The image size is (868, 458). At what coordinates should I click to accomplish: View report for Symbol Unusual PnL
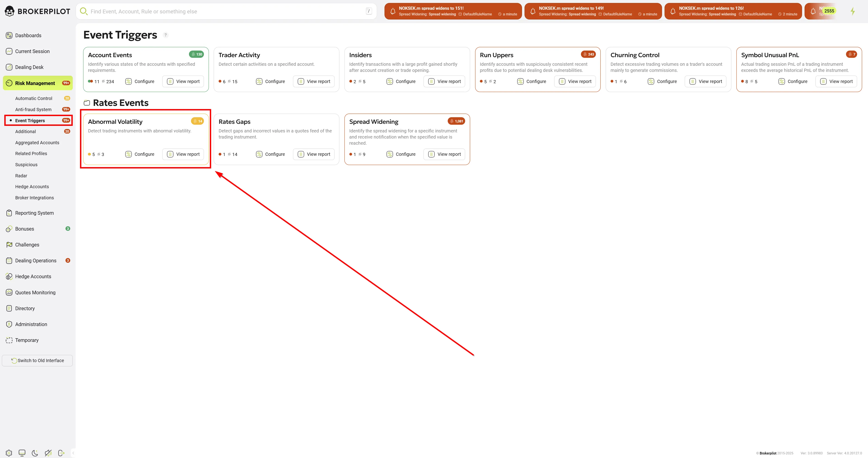836,81
